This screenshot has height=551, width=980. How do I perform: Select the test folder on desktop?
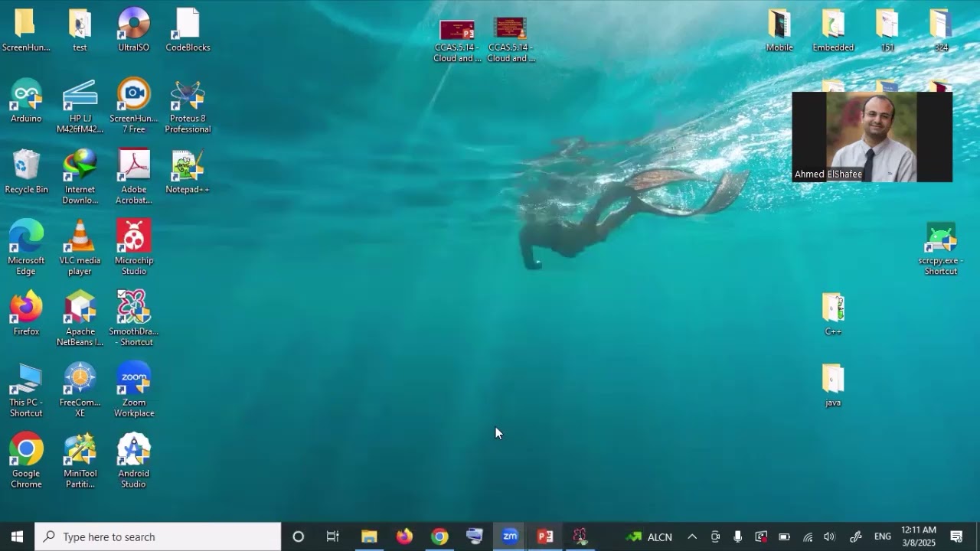80,31
